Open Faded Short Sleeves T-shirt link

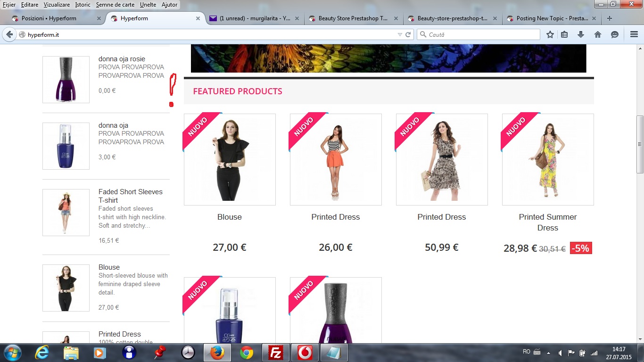click(131, 196)
